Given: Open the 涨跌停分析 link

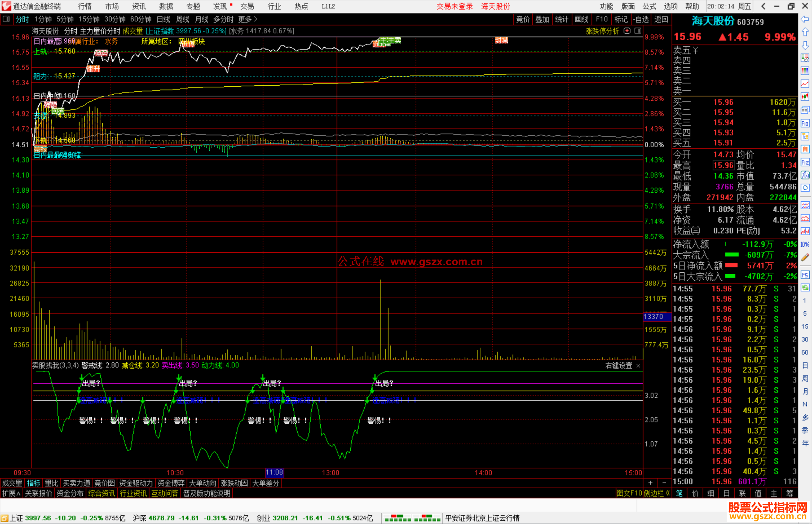Looking at the screenshot, I should click(602, 31).
